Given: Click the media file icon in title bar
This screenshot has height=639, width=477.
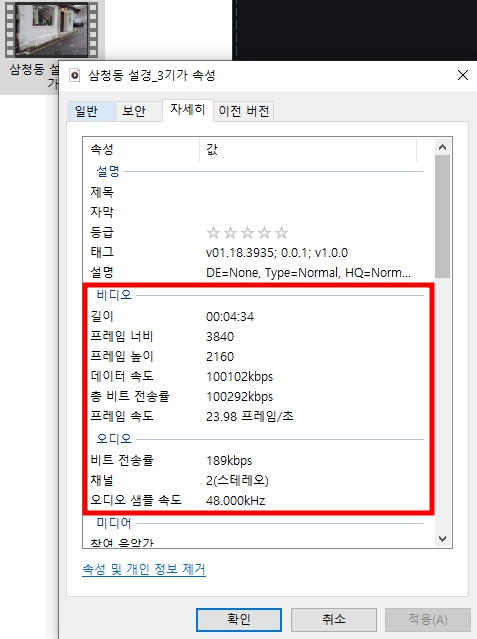Looking at the screenshot, I should pyautogui.click(x=75, y=75).
